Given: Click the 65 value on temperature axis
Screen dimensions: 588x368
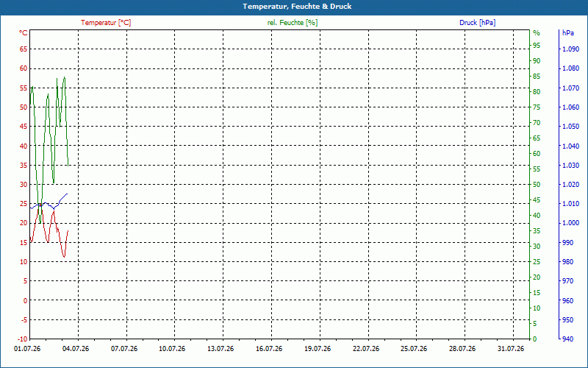Looking at the screenshot, I should pyautogui.click(x=24, y=49).
